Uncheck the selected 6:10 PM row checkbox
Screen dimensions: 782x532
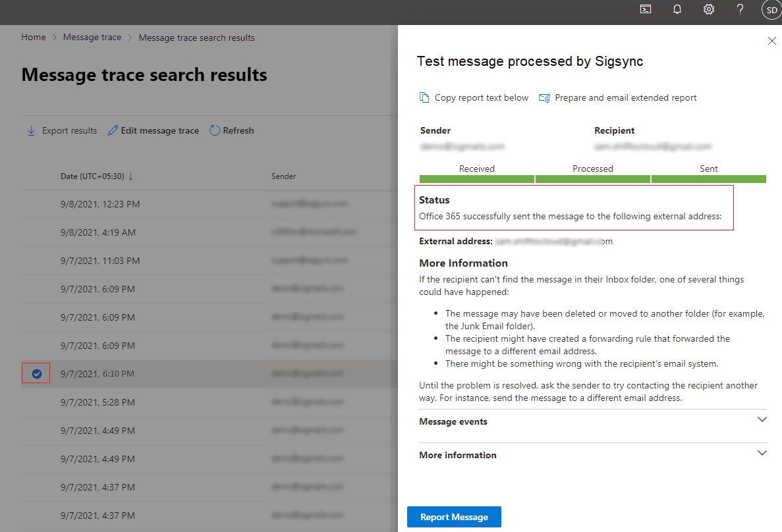pyautogui.click(x=37, y=374)
